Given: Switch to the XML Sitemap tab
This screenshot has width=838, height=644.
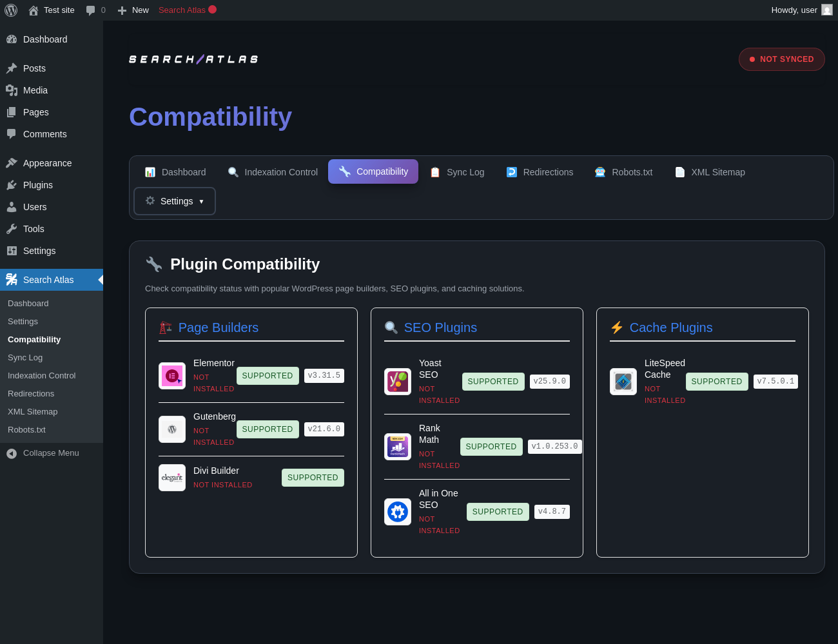Looking at the screenshot, I should pyautogui.click(x=710, y=172).
